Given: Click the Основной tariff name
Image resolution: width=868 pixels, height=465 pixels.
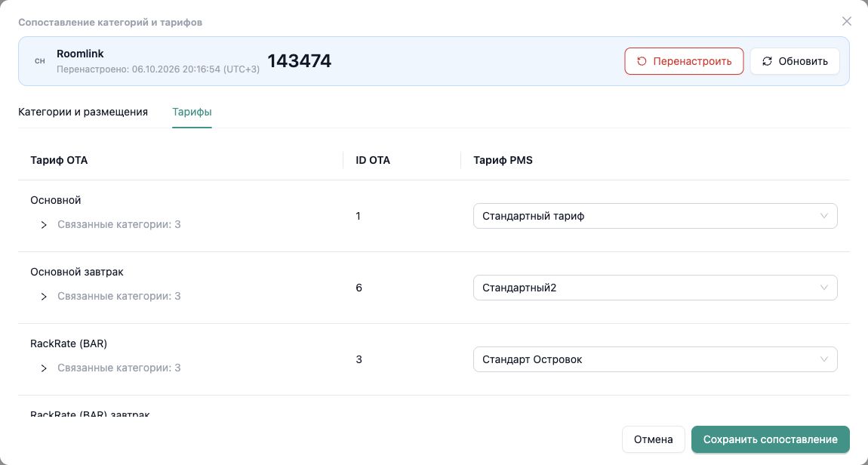Looking at the screenshot, I should point(55,200).
